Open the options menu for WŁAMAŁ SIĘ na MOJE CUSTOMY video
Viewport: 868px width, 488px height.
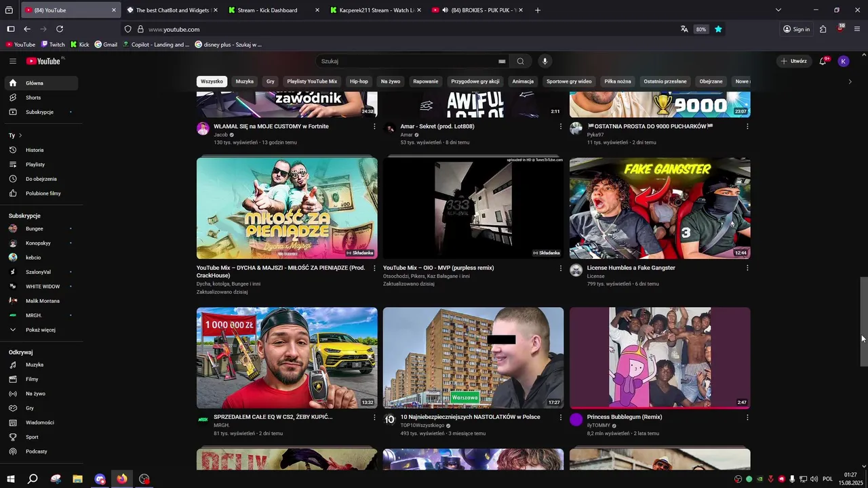[x=374, y=127]
